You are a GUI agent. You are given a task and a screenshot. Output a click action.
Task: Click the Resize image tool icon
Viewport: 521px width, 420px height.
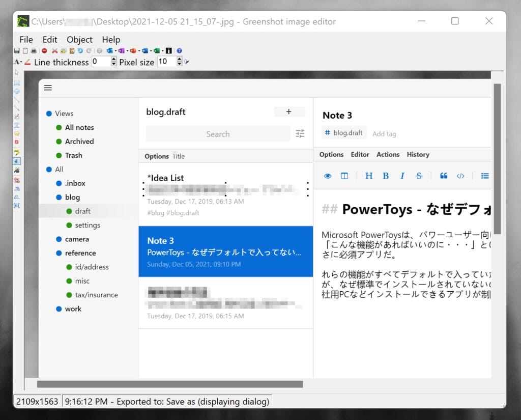click(x=17, y=205)
